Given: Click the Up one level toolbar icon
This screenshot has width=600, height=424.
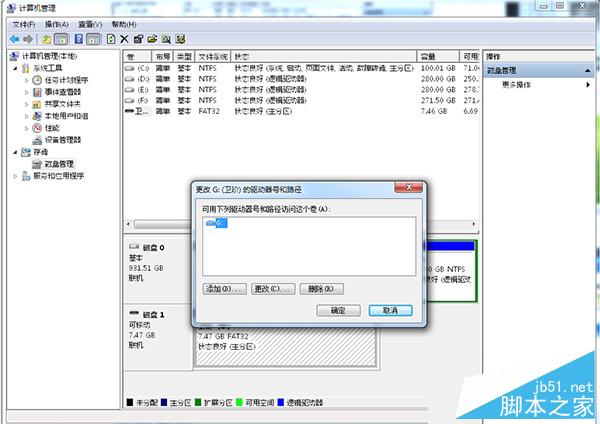Looking at the screenshot, I should [x=47, y=39].
